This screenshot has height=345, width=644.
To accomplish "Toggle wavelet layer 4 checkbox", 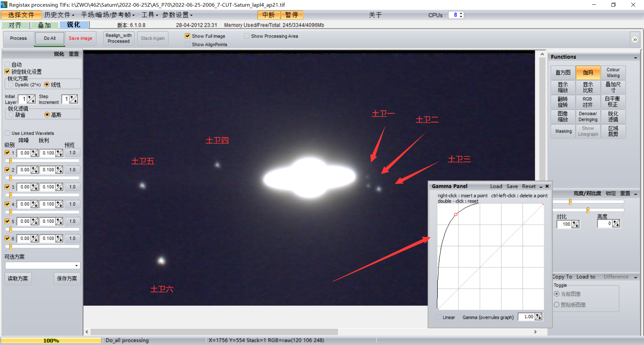I will point(7,204).
